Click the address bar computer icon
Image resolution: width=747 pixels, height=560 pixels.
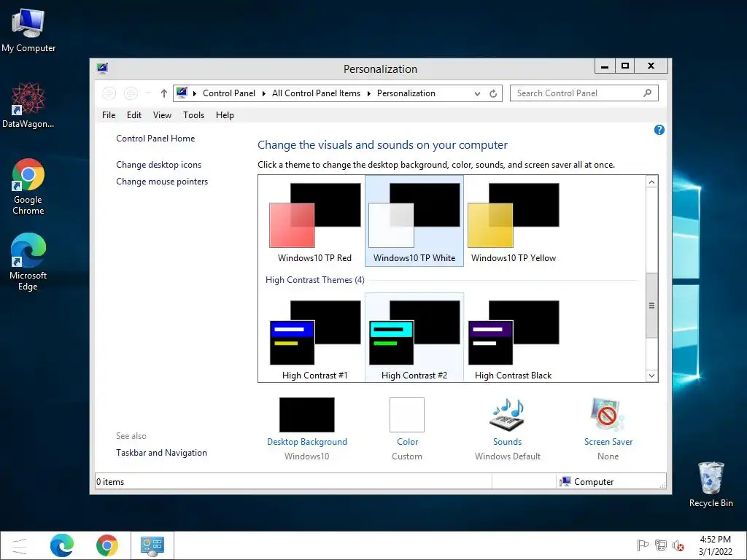point(182,93)
